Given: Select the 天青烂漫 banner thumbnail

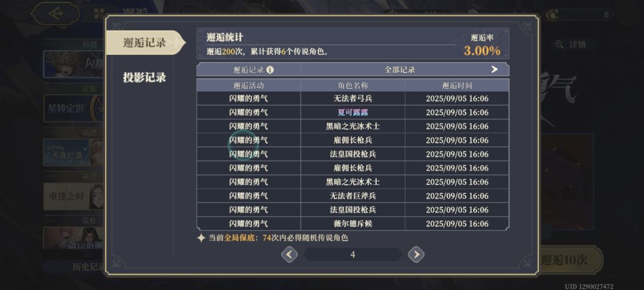Looking at the screenshot, I should (73, 153).
